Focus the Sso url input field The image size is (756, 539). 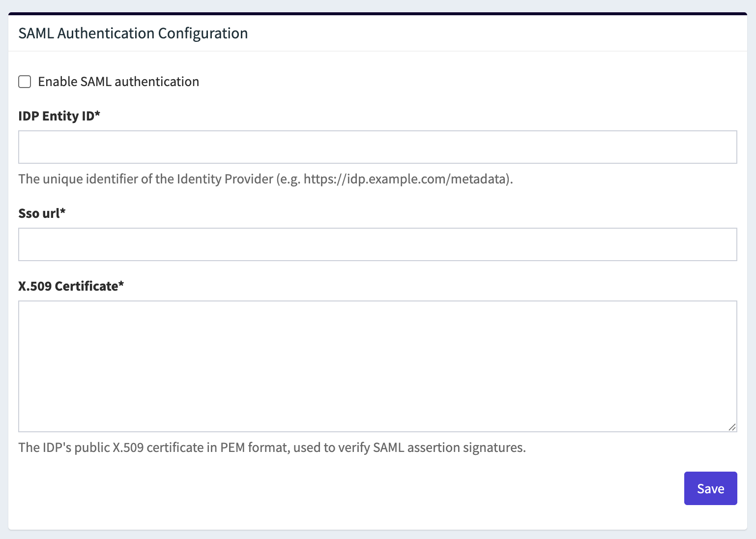pyautogui.click(x=378, y=244)
